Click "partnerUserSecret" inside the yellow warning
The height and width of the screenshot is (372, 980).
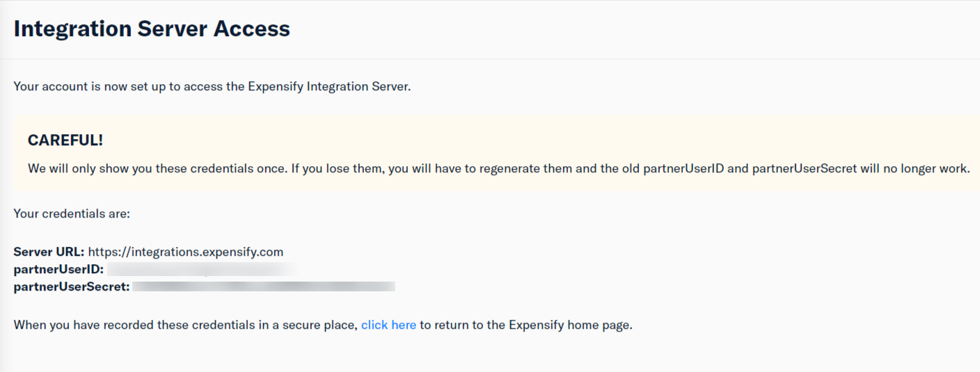point(805,168)
